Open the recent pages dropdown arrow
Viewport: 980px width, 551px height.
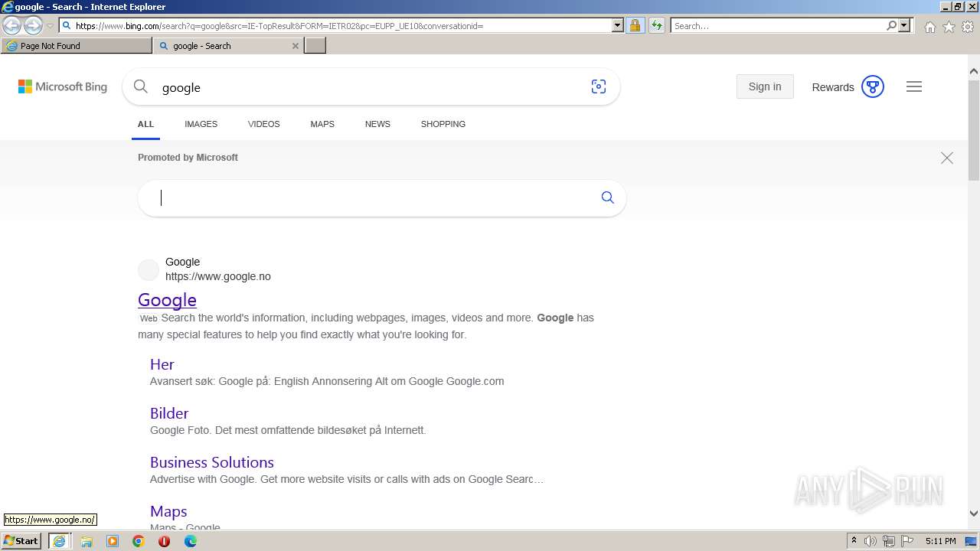50,26
